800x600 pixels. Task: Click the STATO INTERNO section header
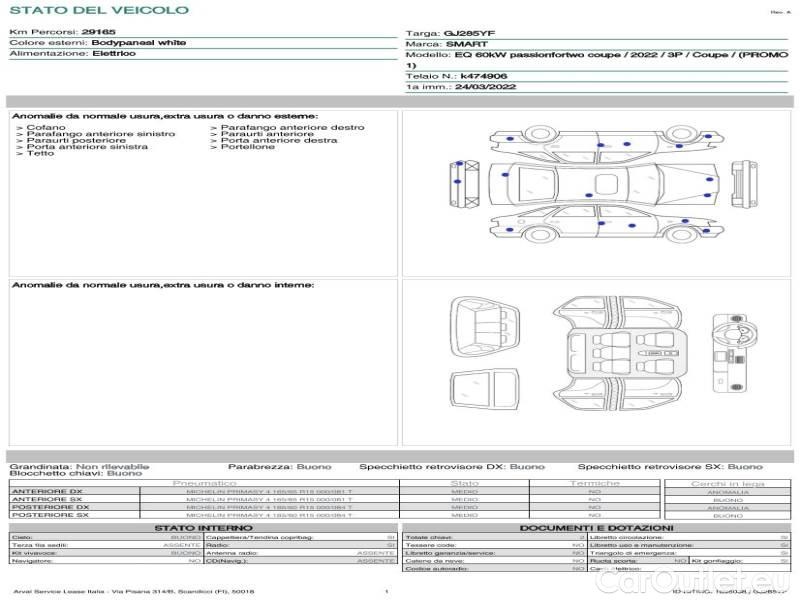pos(203,528)
